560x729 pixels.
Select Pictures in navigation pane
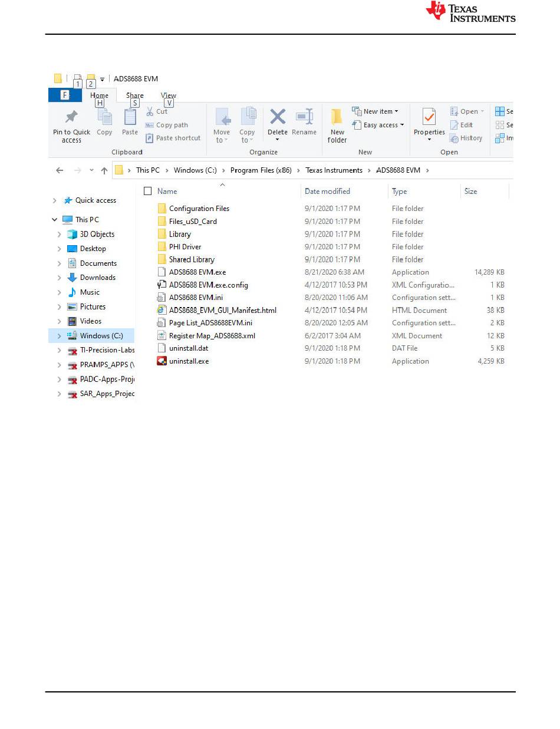click(x=93, y=306)
